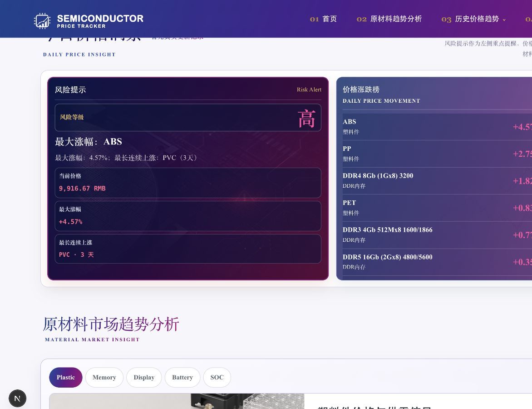Click the 风险等级 高 card
Image resolution: width=532 pixels, height=409 pixels.
[188, 118]
